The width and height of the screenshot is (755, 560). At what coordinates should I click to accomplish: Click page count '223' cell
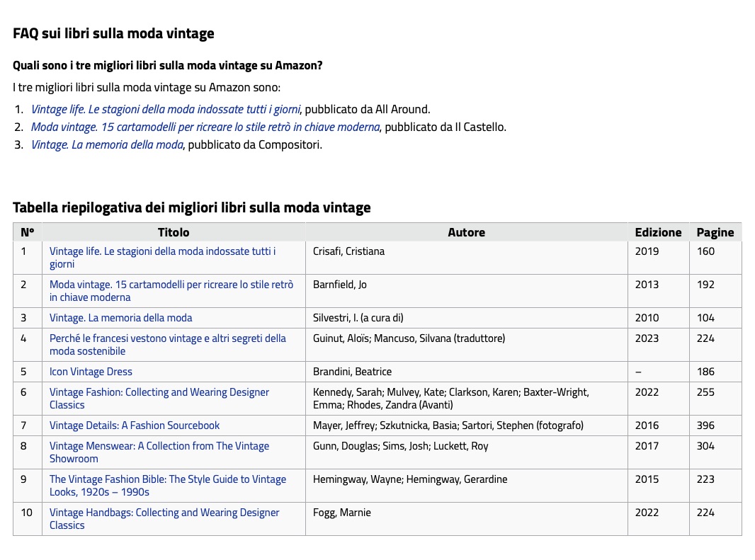[715, 486]
